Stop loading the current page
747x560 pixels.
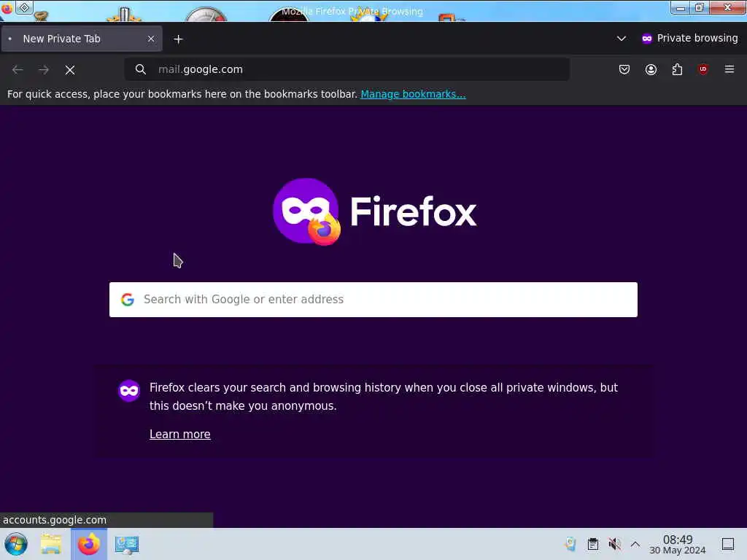pyautogui.click(x=70, y=69)
